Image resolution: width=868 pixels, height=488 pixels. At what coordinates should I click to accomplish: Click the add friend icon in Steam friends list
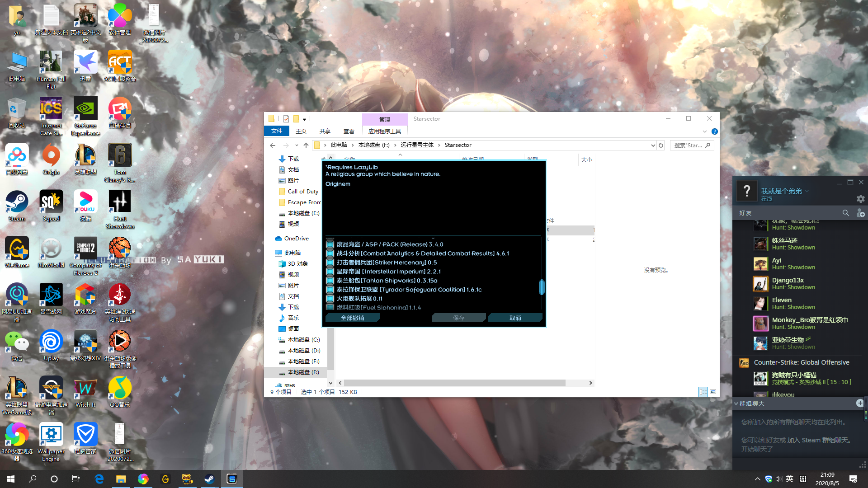coord(861,213)
